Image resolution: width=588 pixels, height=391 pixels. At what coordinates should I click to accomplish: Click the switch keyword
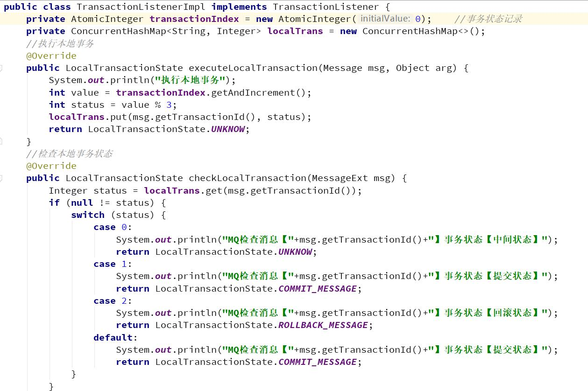[x=87, y=215]
